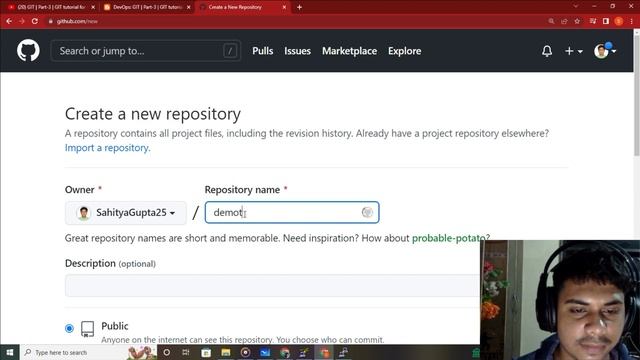Open the SahityaGupta25 owner dropdown
This screenshot has height=360, width=640.
(x=126, y=213)
